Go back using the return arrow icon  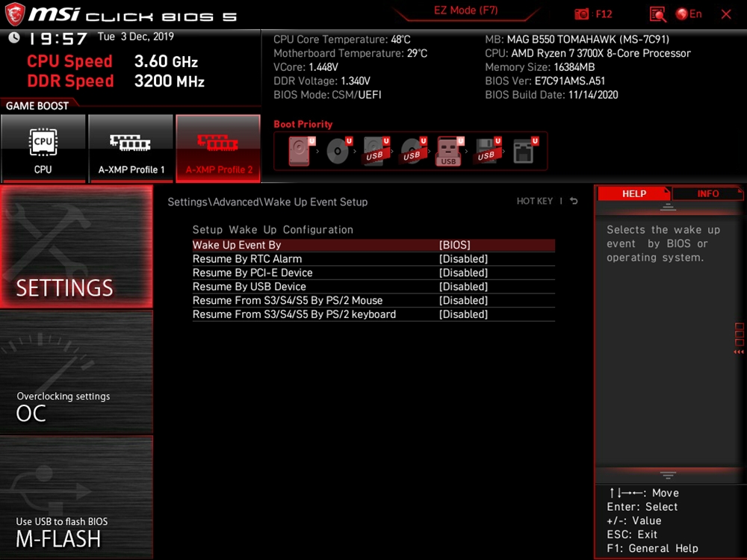click(574, 201)
